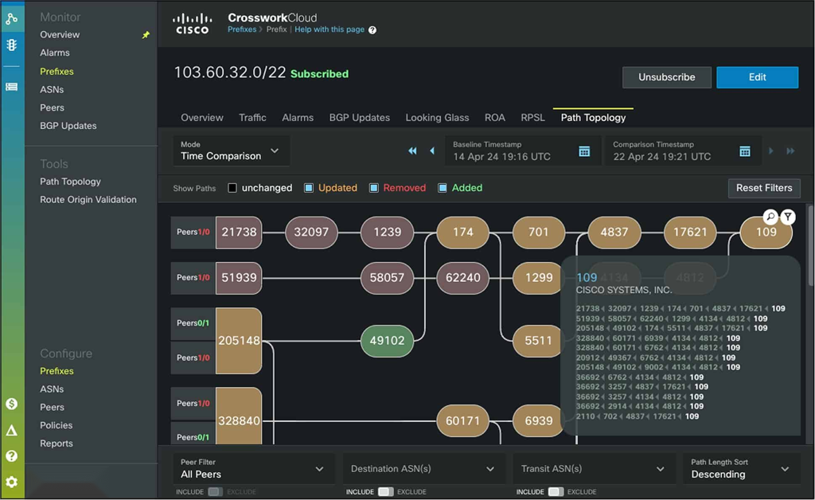Click the filter funnel icon above node 109
The image size is (815, 500).
[787, 217]
